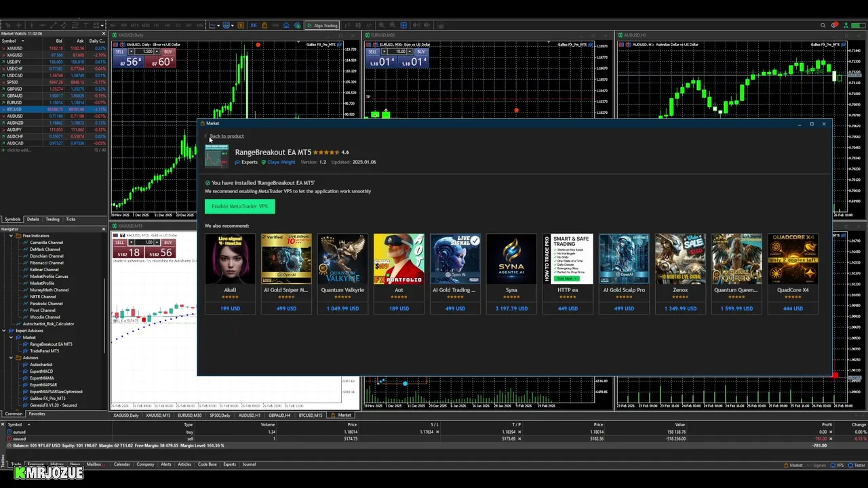Click the VPS cloud icon in toolbar
Screen dimensions: 868x488
click(286, 26)
